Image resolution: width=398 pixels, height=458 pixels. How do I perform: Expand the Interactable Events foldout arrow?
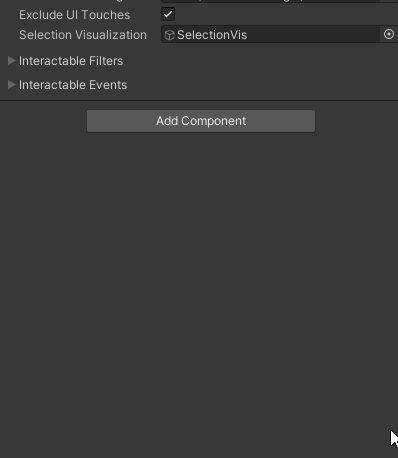(12, 85)
